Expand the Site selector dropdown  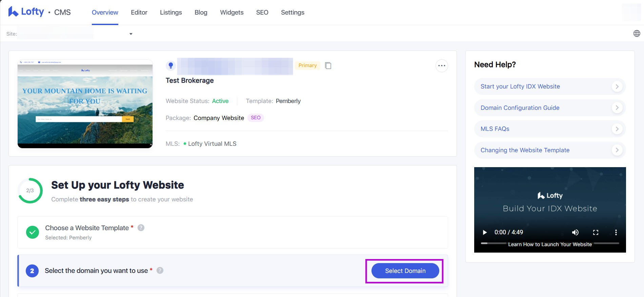point(131,34)
